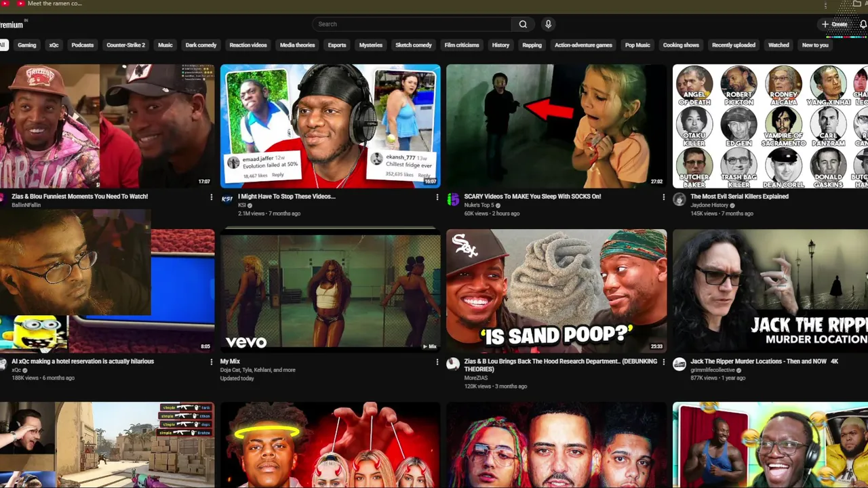Filter by Sketch comedy chip
868x488 pixels.
tap(414, 45)
